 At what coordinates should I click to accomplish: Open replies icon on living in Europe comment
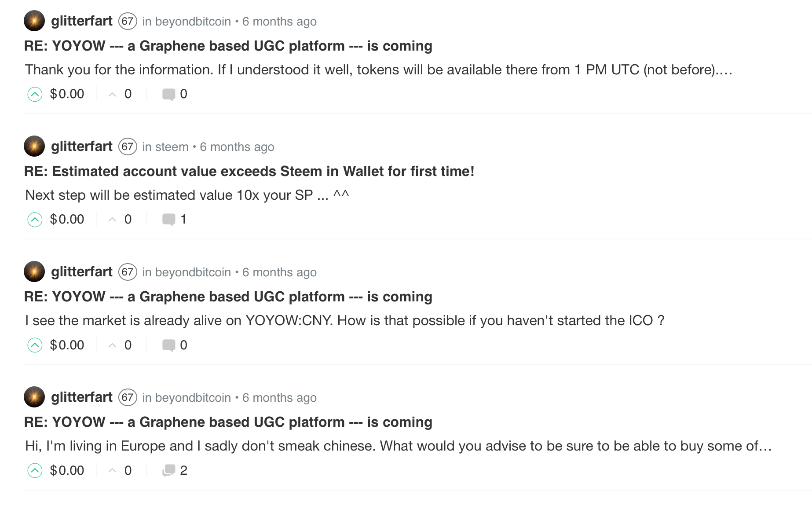click(x=168, y=471)
